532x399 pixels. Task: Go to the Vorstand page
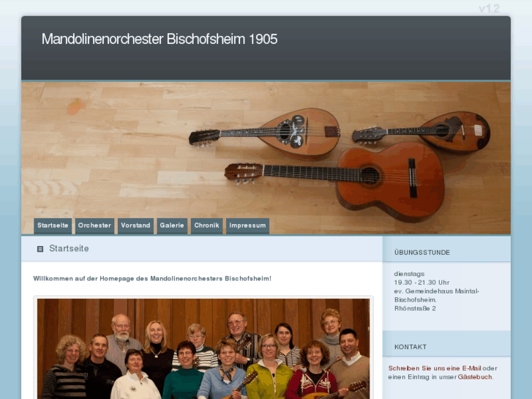135,225
